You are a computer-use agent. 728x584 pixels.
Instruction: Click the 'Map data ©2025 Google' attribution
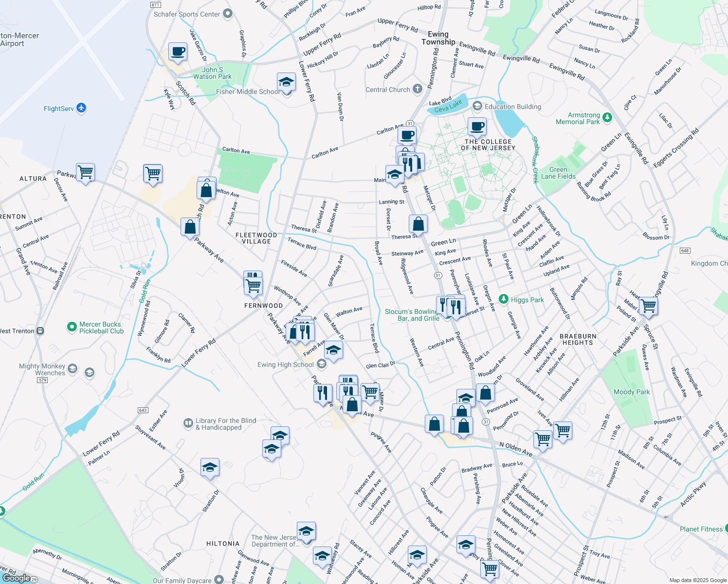click(697, 580)
